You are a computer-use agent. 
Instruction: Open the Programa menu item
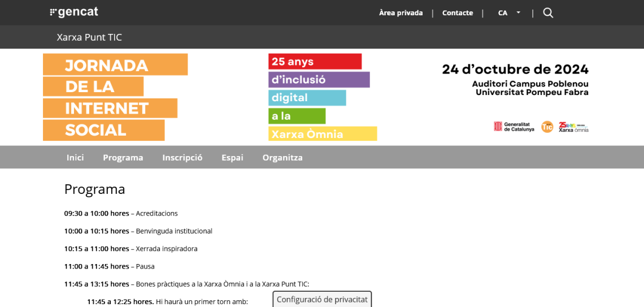(123, 157)
